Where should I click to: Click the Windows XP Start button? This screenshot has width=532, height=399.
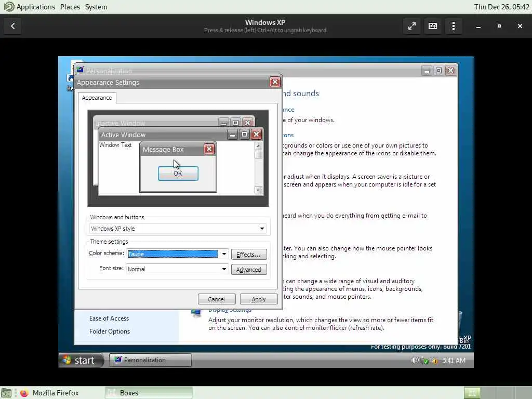coord(81,360)
